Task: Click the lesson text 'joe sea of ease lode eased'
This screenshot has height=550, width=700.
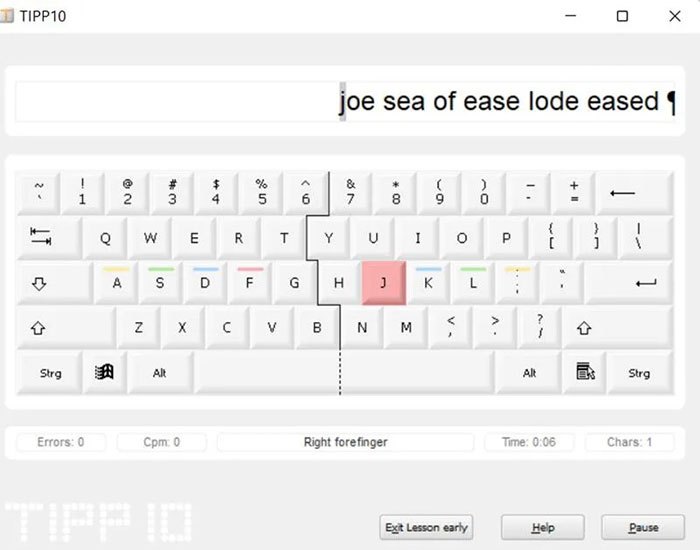Action: [499, 101]
